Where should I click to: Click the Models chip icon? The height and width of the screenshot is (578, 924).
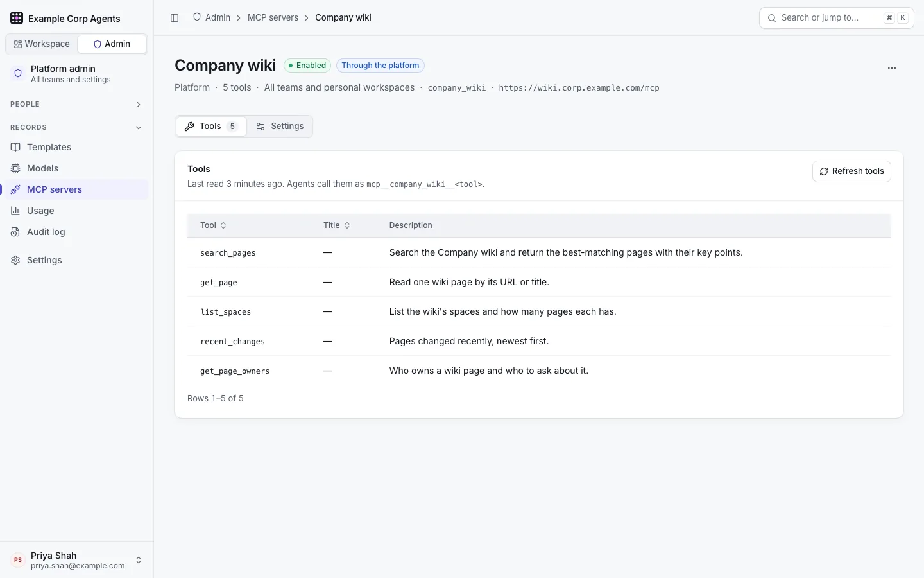pos(15,168)
